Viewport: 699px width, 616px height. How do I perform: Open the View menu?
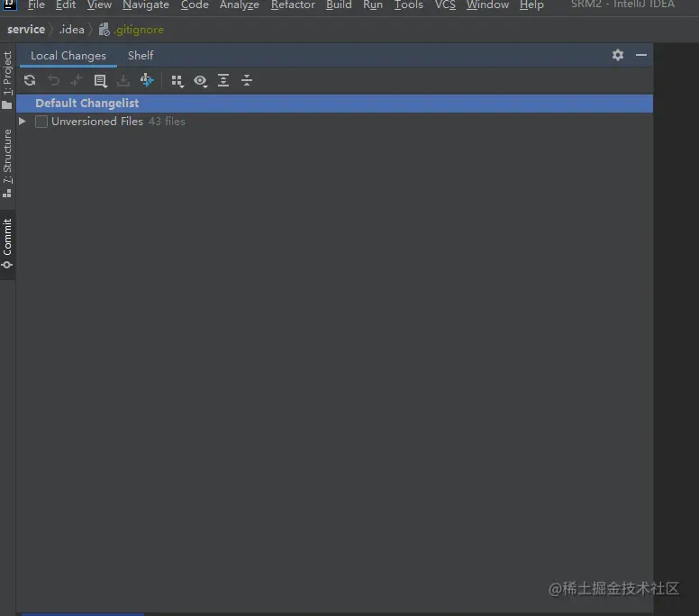[99, 5]
